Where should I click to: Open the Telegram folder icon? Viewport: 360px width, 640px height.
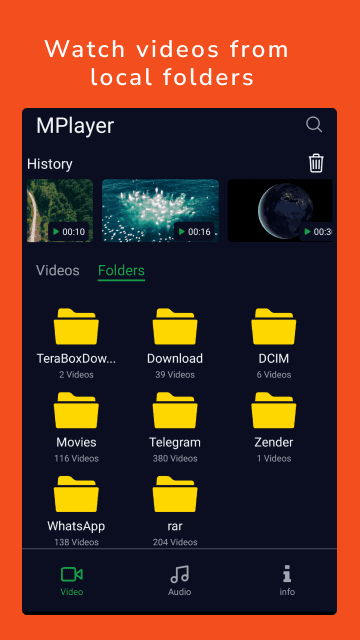click(175, 410)
